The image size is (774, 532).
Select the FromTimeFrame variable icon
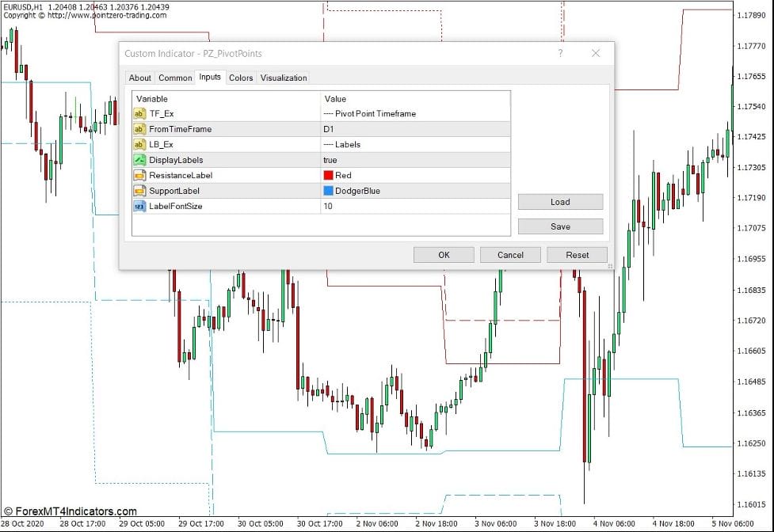[x=138, y=129]
